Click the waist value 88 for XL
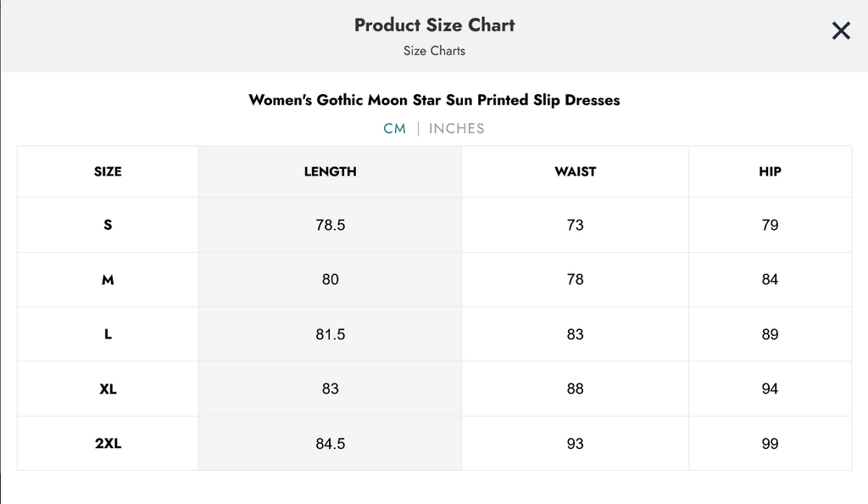Screen dimensions: 868x504 pos(576,389)
